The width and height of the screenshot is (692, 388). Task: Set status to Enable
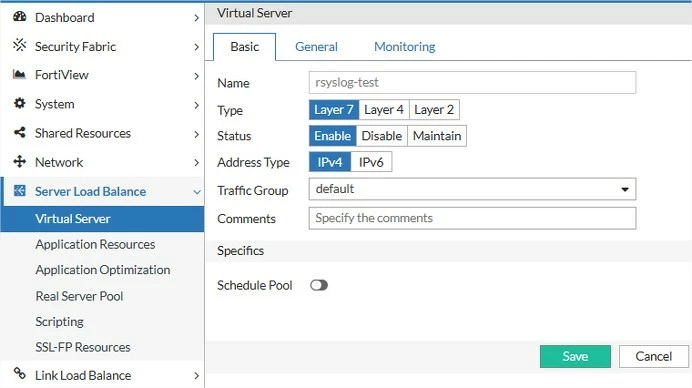coord(332,136)
